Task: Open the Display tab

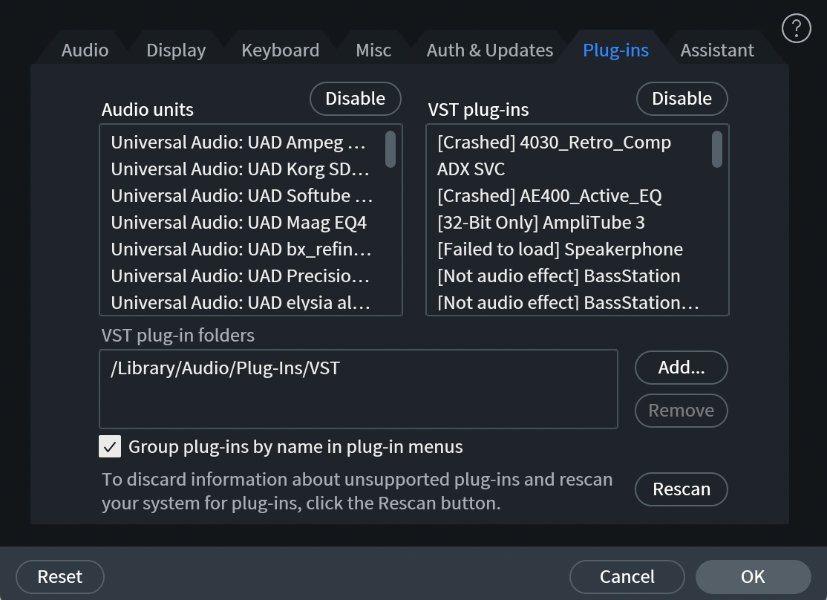Action: [x=176, y=50]
